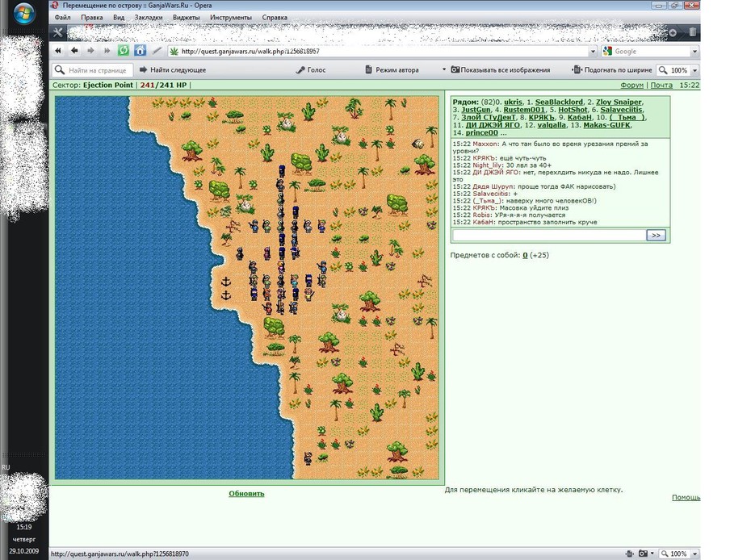Image resolution: width=751 pixels, height=560 pixels.
Task: Click the closed tabs trash icon
Action: click(x=693, y=32)
